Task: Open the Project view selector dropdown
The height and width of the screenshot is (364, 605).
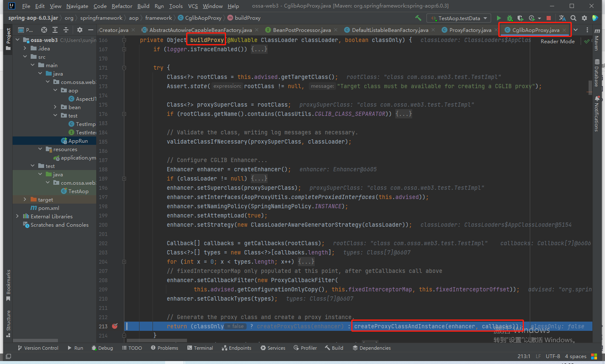Action: point(25,30)
